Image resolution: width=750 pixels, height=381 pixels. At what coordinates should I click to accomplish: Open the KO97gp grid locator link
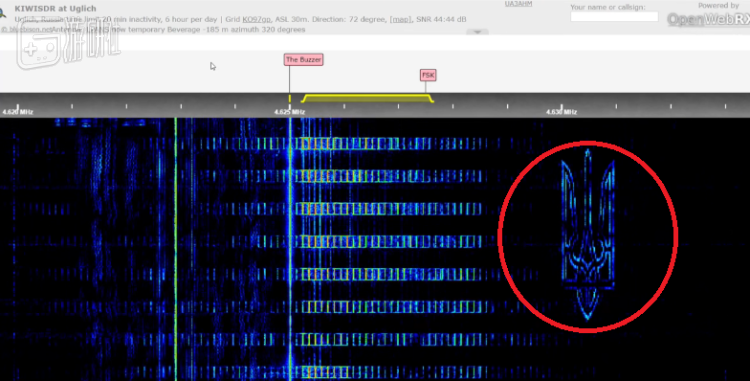tap(256, 20)
